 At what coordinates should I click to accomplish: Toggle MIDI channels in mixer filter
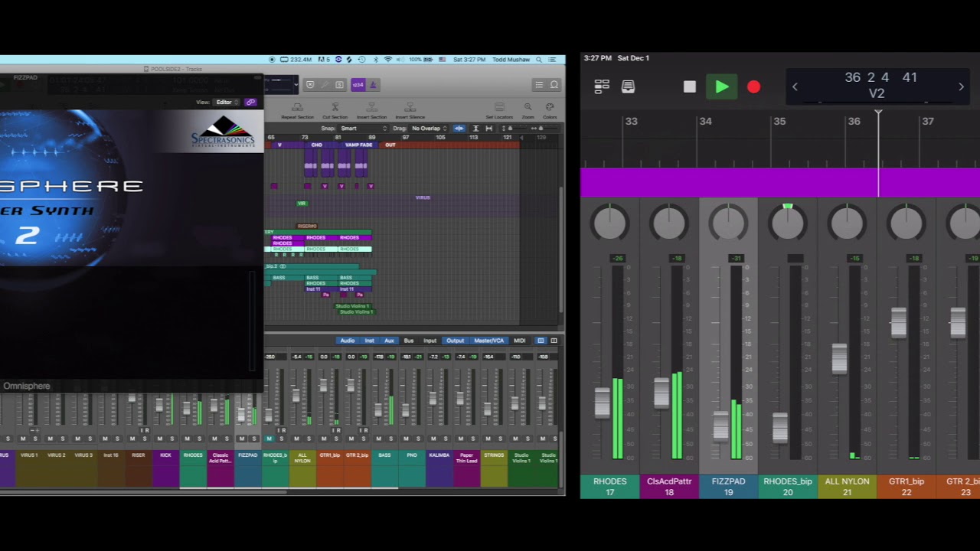520,341
